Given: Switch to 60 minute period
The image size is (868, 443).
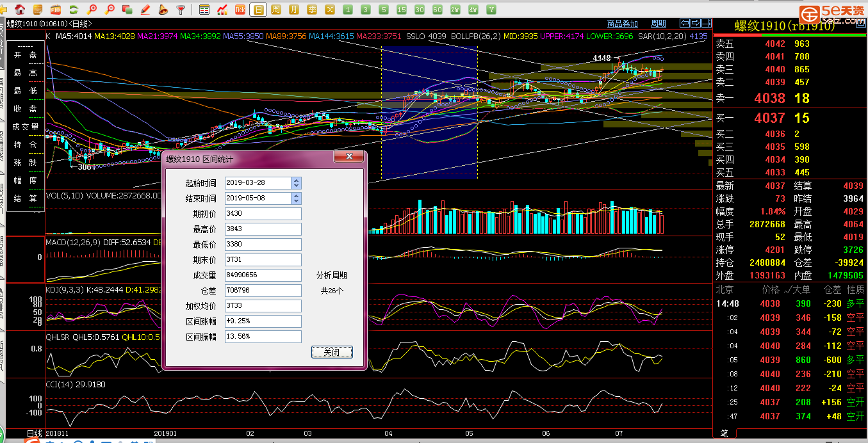Looking at the screenshot, I should [438, 10].
